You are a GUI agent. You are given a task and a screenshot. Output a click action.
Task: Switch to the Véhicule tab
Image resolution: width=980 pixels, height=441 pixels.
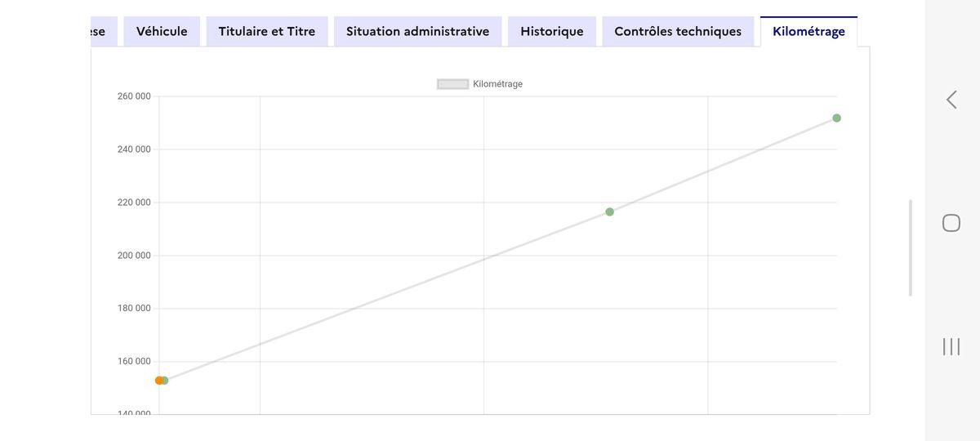click(x=162, y=31)
